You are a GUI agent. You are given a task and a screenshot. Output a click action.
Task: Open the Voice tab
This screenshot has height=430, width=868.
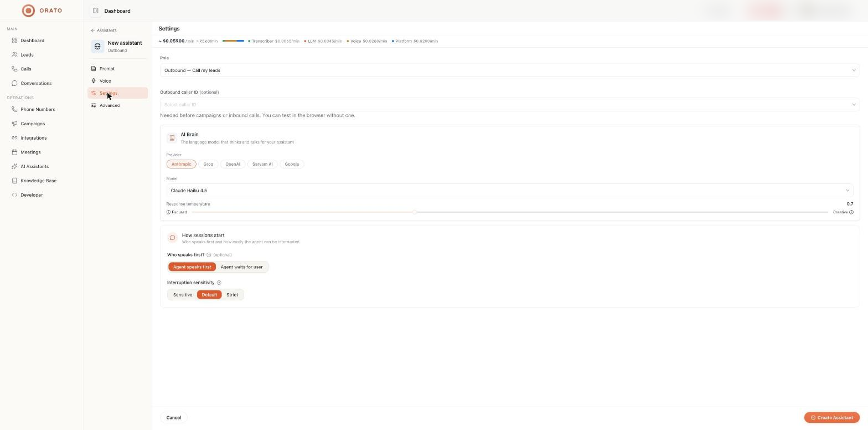coord(117,81)
